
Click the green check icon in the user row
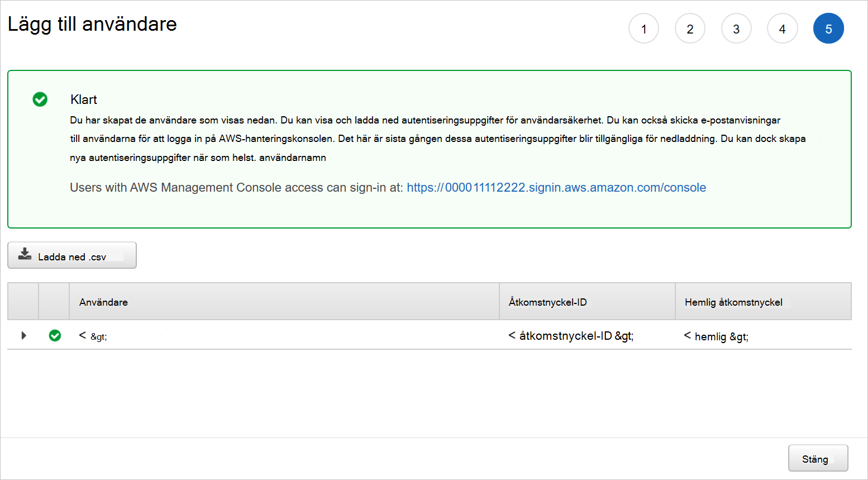coord(55,335)
